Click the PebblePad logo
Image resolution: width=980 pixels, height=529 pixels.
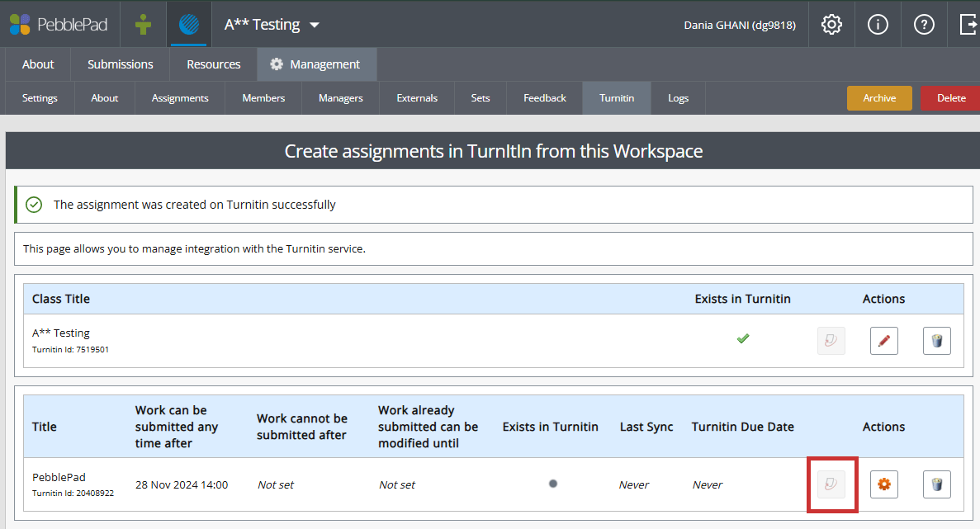[59, 25]
